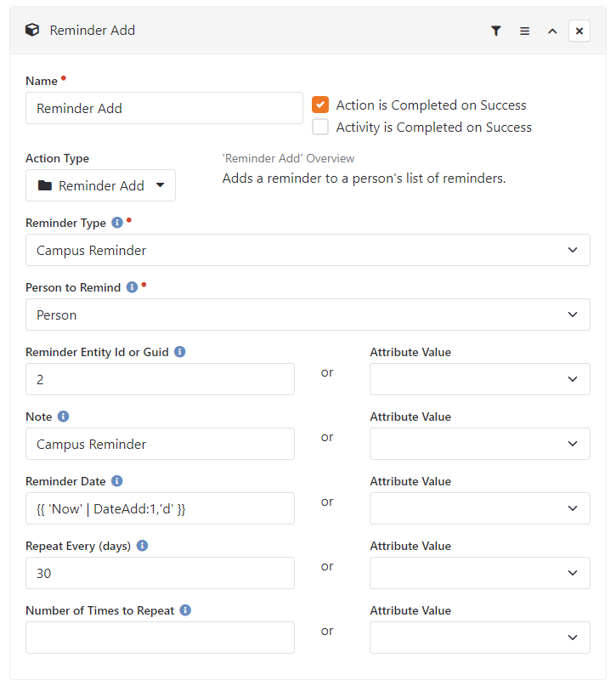
Task: Enable Activity is Completed on Success
Action: pyautogui.click(x=320, y=127)
